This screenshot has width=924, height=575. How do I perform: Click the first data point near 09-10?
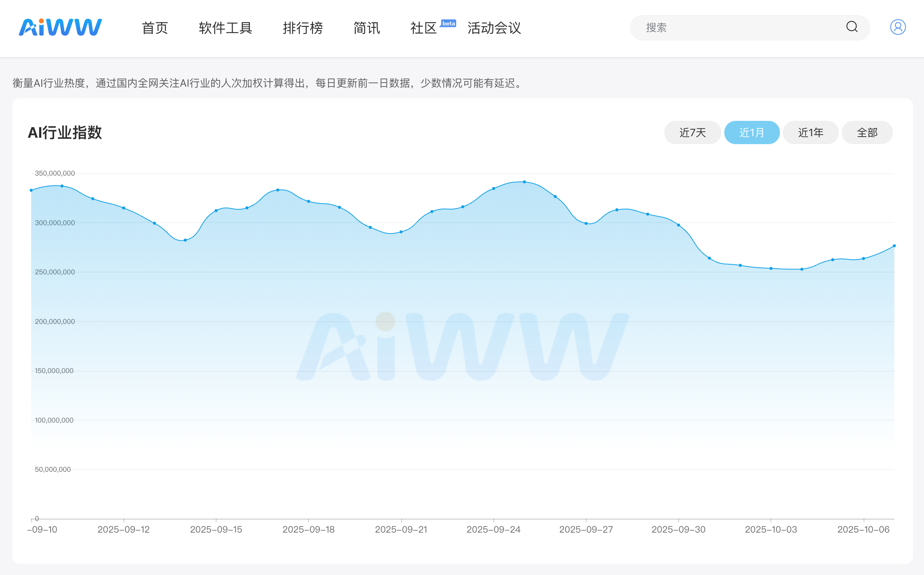click(31, 190)
